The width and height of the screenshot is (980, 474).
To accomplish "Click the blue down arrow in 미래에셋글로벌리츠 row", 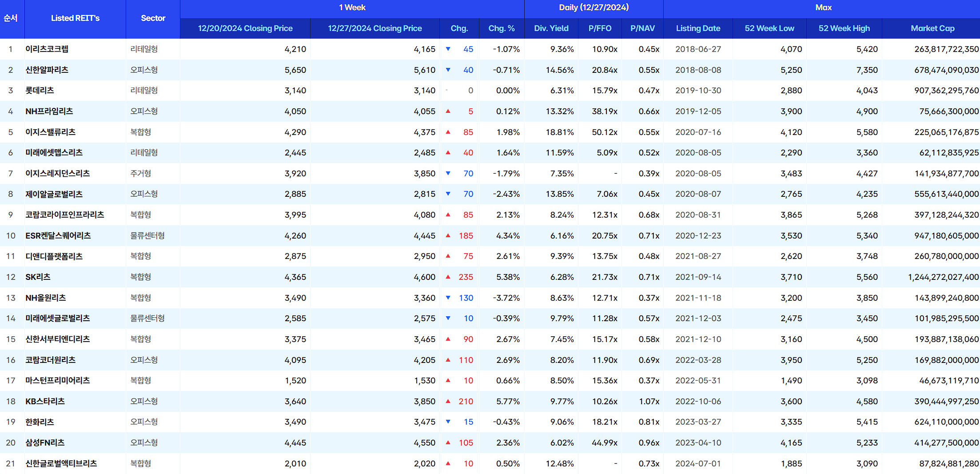I will tap(448, 318).
